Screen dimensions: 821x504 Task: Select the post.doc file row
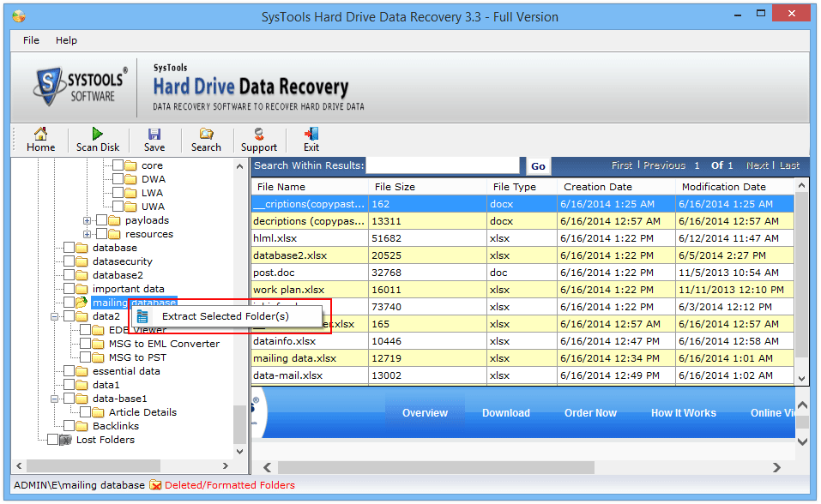[522, 273]
